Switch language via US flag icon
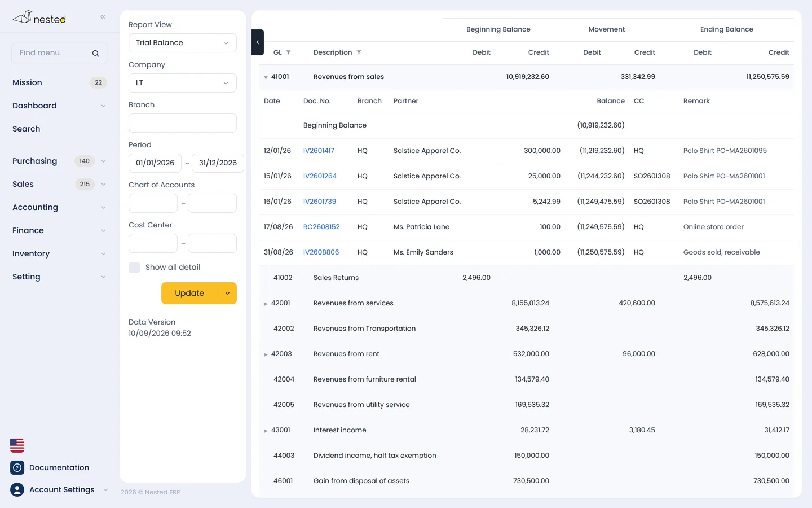This screenshot has width=812, height=508. point(17,445)
